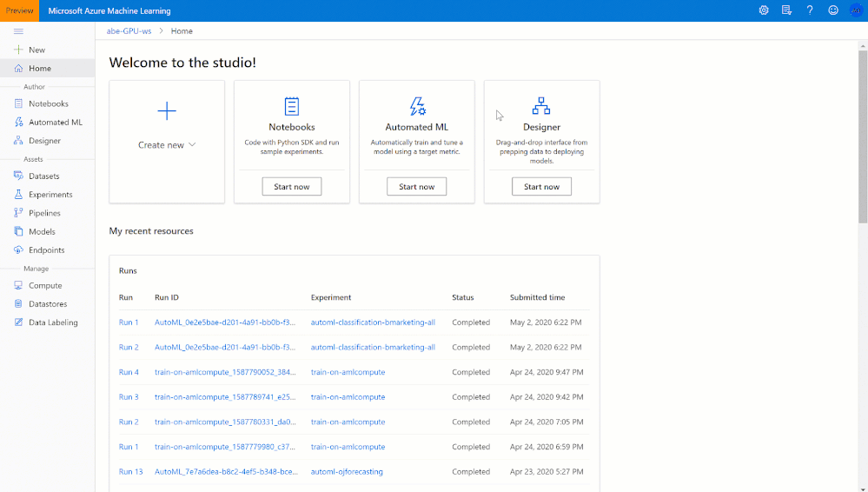The width and height of the screenshot is (868, 492).
Task: Click the Status column header
Action: 463,297
